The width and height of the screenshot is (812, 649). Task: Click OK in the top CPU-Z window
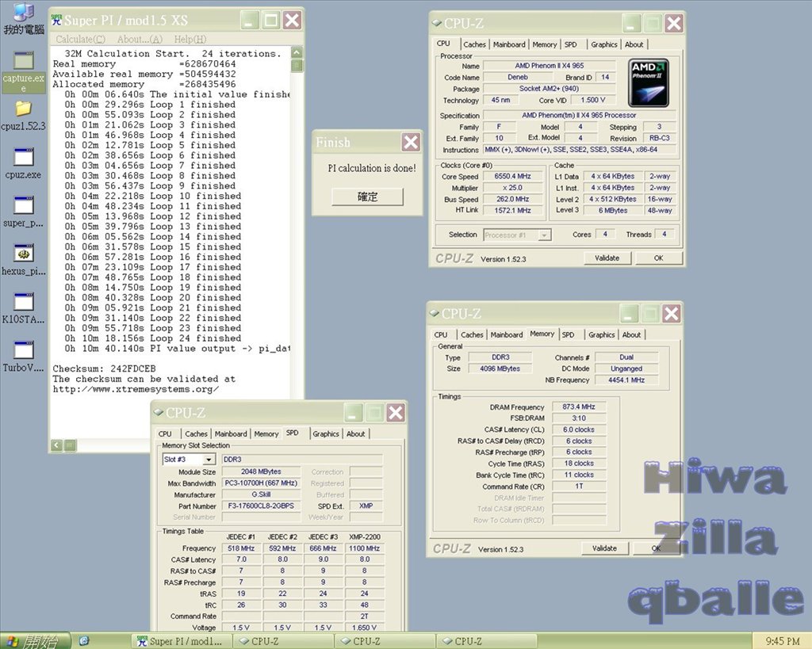click(x=658, y=258)
